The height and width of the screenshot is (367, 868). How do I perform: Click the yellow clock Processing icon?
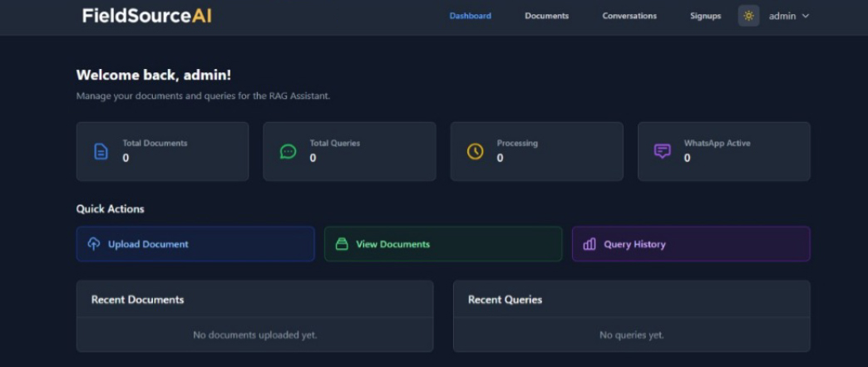click(x=475, y=151)
